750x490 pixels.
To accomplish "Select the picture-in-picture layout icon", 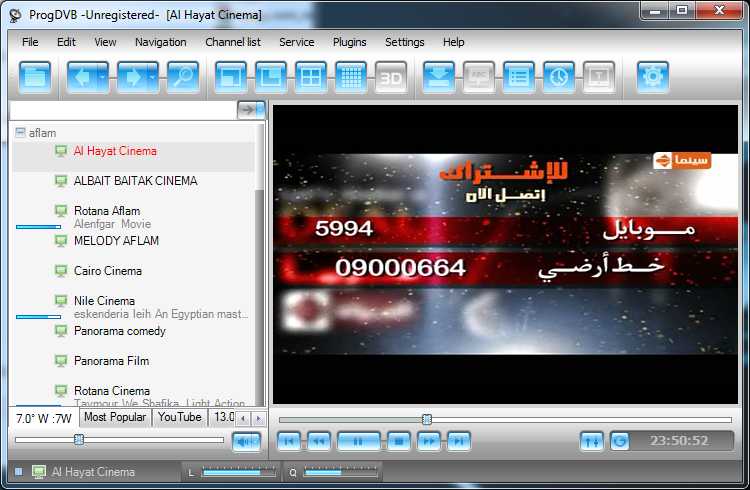I will coord(271,77).
